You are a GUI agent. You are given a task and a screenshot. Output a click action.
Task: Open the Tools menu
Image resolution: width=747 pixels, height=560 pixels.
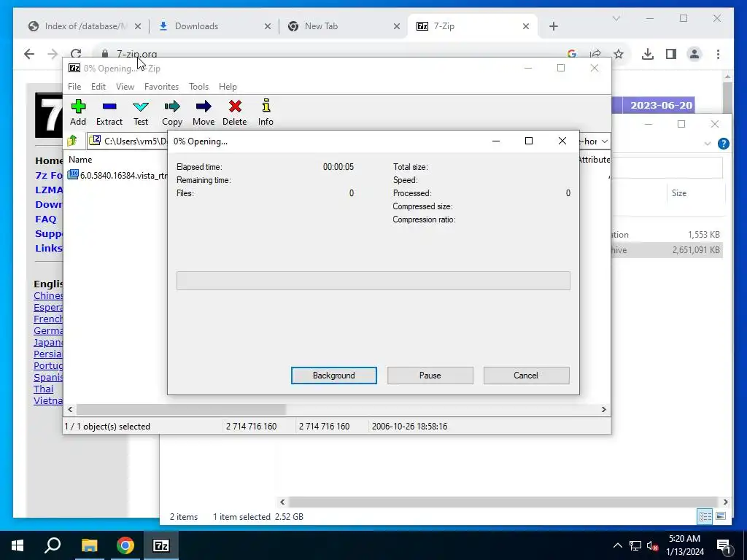(198, 87)
